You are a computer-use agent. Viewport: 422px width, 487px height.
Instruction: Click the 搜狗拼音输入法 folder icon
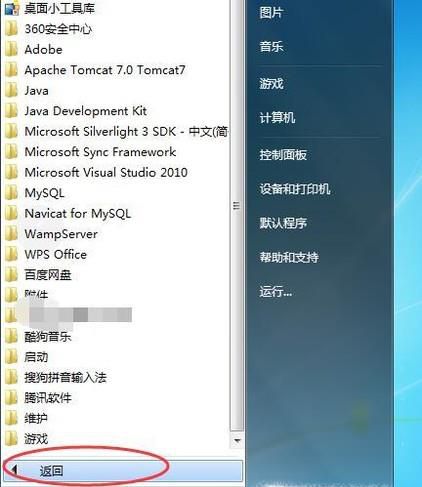pos(11,378)
